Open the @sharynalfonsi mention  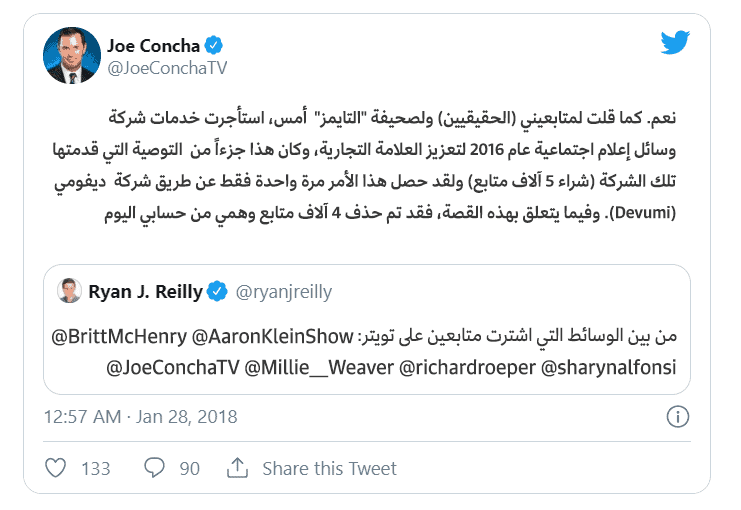pyautogui.click(x=608, y=366)
